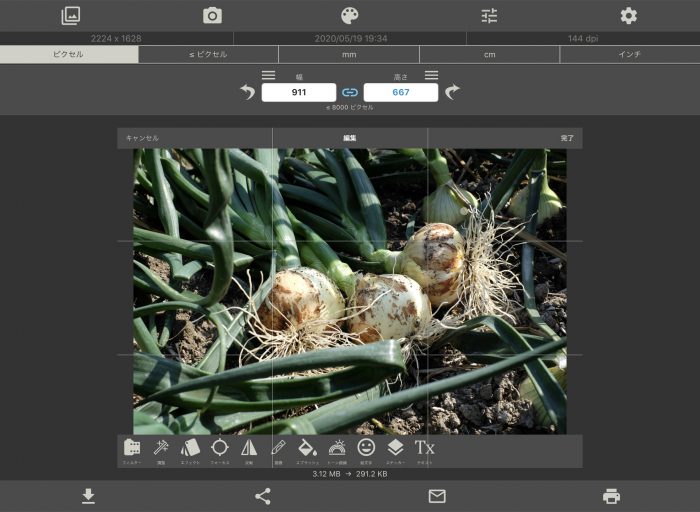This screenshot has height=512, width=700.
Task: Switch to the ピクセル unit tab
Action: pos(69,54)
